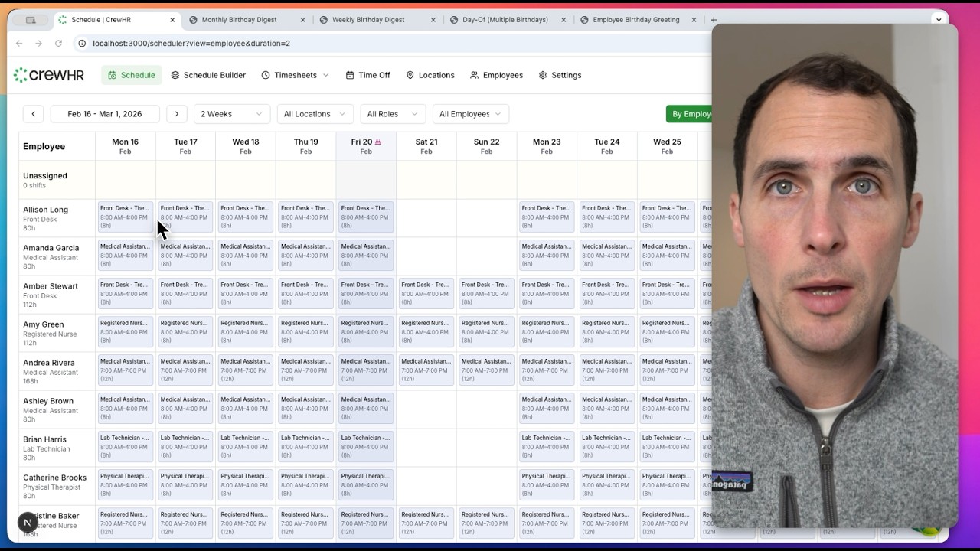Close Monthly Birthday Digest tab

click(x=303, y=20)
